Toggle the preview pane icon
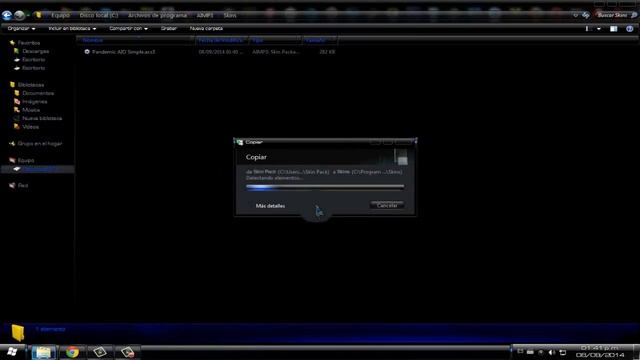 [x=613, y=29]
